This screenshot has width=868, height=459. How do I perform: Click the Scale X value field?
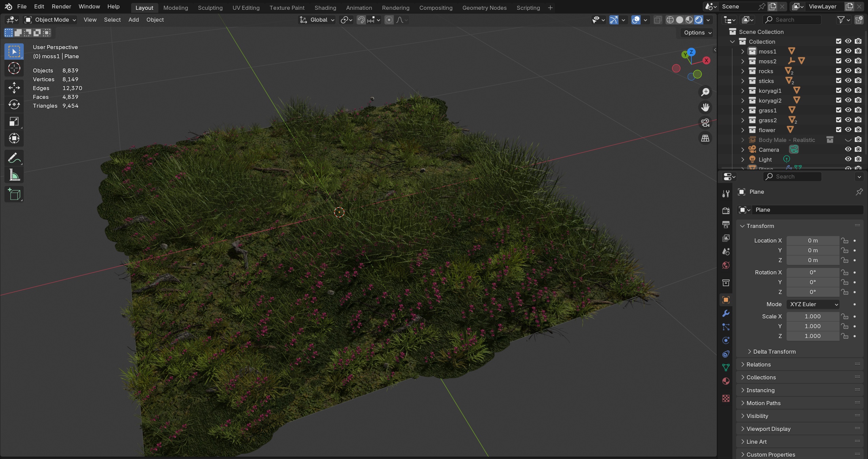tap(813, 316)
